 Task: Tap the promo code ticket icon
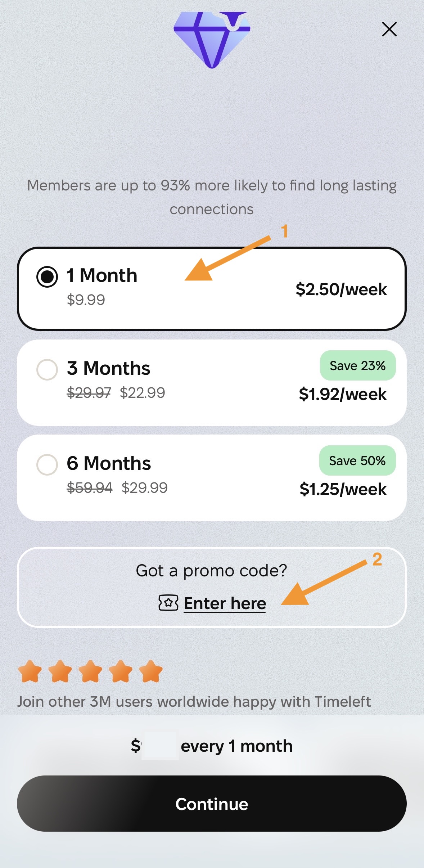coord(168,603)
